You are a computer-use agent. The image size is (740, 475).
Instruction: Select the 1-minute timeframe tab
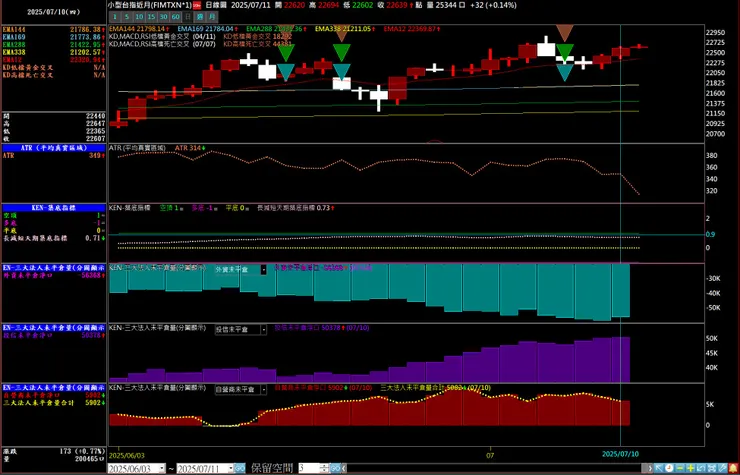pos(115,17)
